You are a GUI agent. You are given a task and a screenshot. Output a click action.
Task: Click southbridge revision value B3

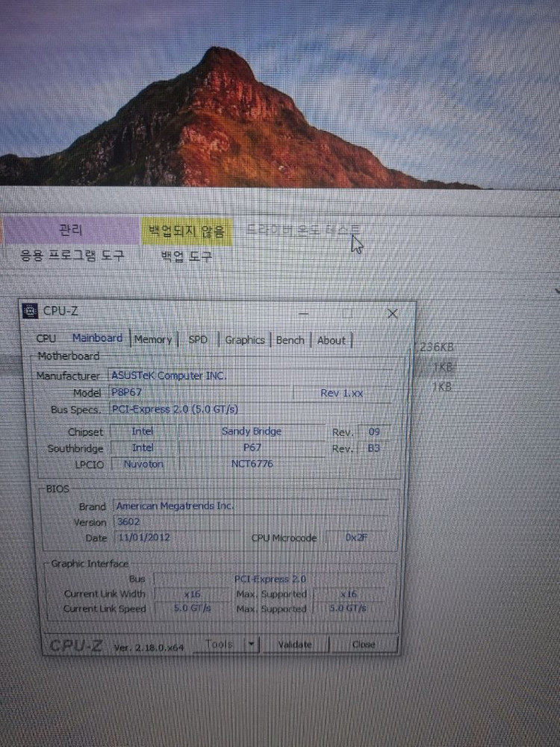click(x=374, y=448)
